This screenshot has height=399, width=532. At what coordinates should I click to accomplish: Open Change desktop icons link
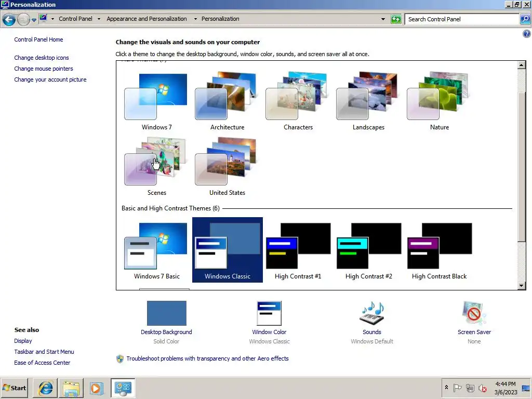click(x=42, y=58)
